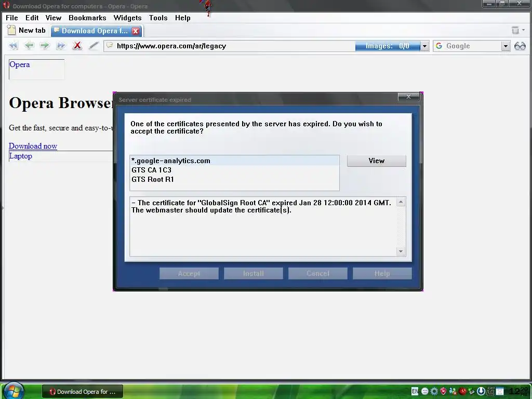Click the page icon in address bar
Screen dimensions: 532x399
(109, 46)
